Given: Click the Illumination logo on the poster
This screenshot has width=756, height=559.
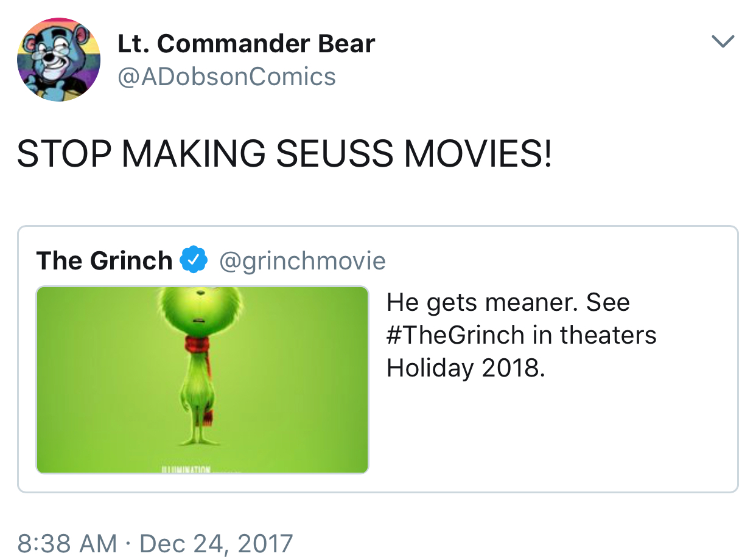Looking at the screenshot, I should (186, 470).
